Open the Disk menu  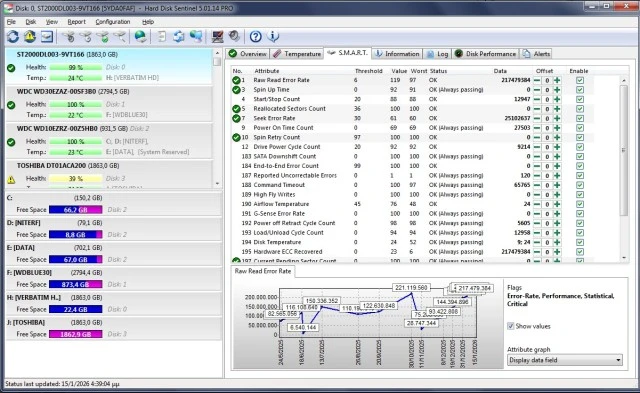(x=31, y=22)
